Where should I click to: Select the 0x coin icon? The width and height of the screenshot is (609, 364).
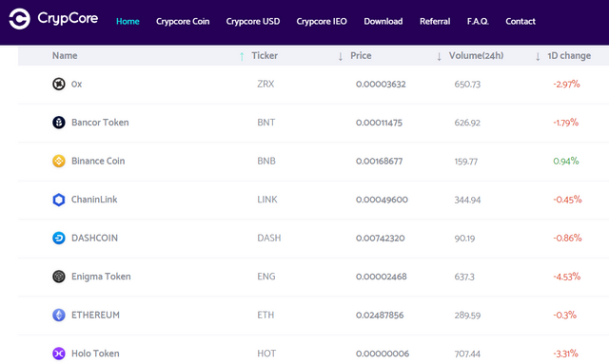[x=59, y=84]
